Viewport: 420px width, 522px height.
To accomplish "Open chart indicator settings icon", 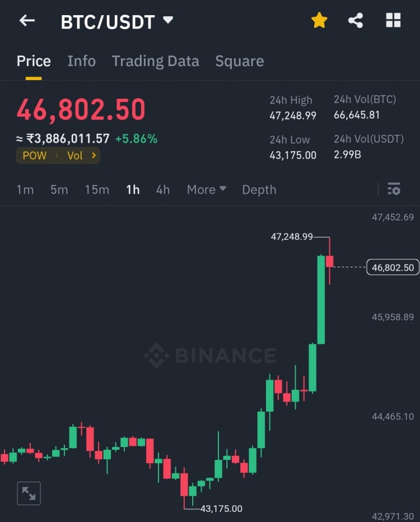I will 394,189.
